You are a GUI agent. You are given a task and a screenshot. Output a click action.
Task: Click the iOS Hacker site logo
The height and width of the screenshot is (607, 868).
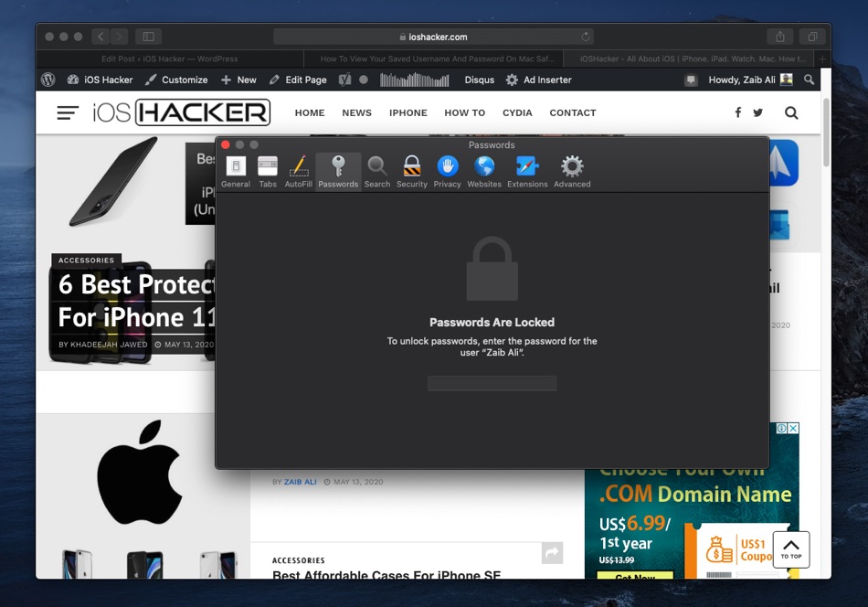181,112
